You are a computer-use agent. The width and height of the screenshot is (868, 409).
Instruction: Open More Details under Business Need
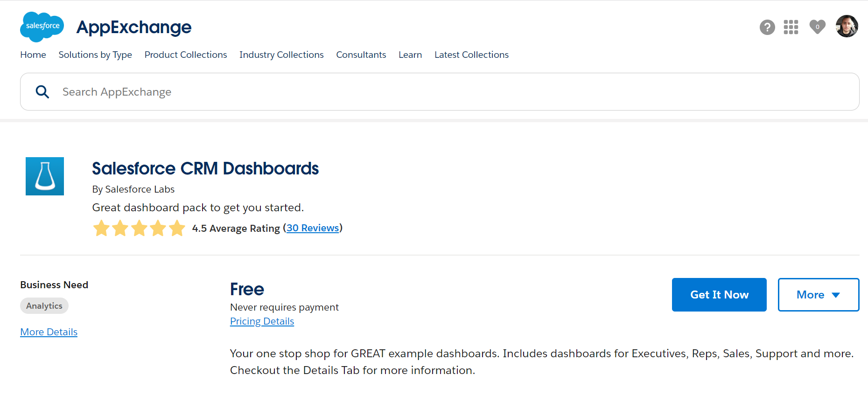coord(49,332)
